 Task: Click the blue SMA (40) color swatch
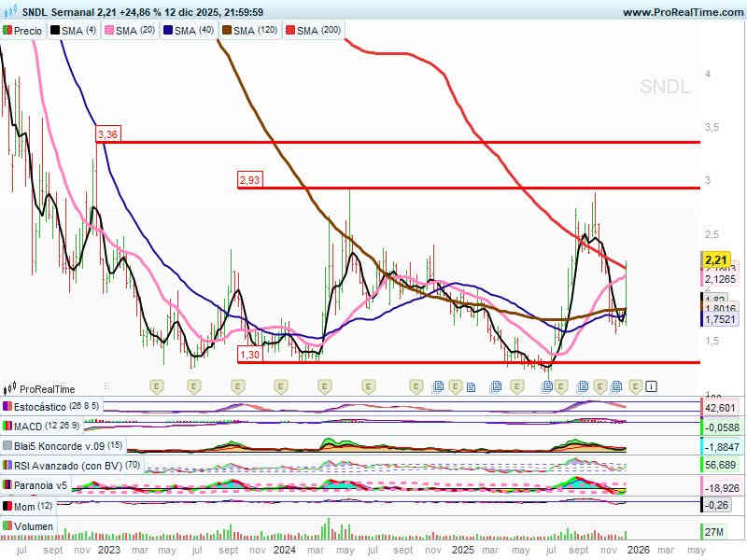click(x=169, y=31)
